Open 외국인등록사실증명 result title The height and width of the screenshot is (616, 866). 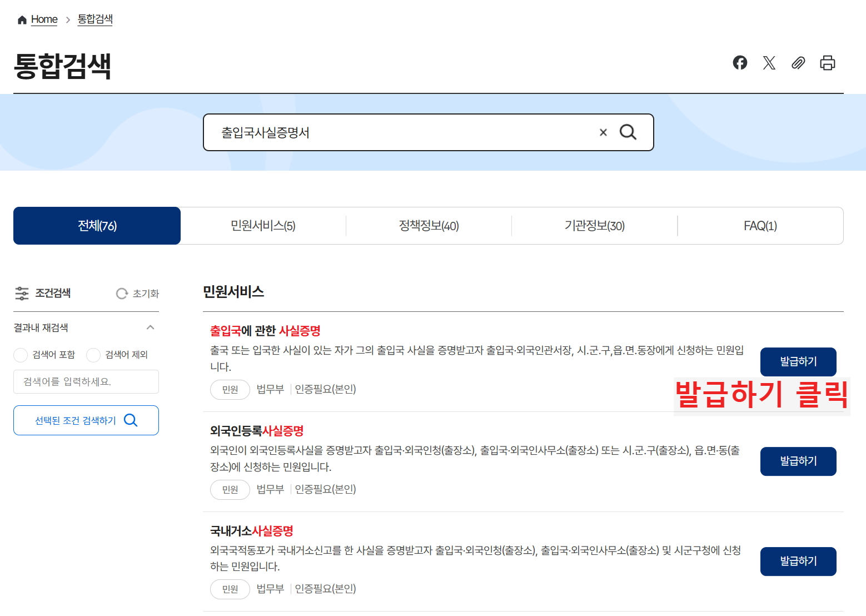(x=257, y=431)
